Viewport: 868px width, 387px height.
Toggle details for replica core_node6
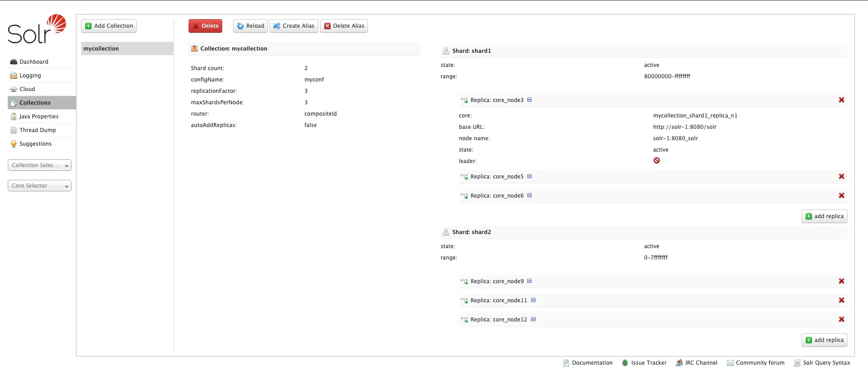pyautogui.click(x=530, y=195)
